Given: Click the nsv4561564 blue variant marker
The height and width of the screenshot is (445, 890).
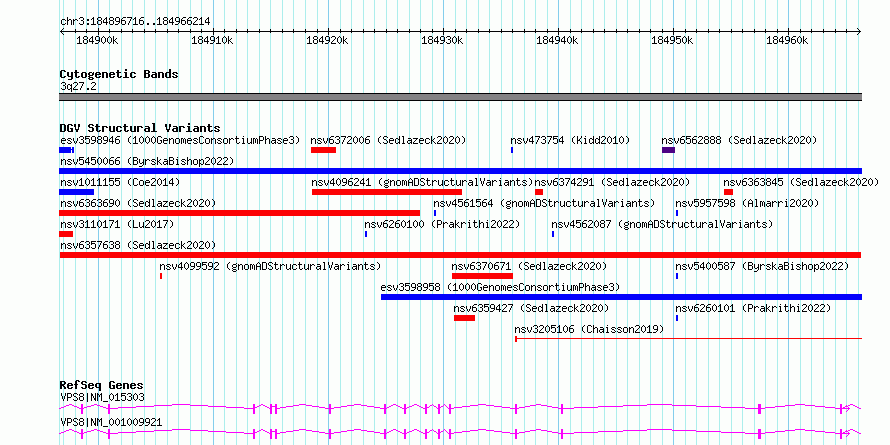Looking at the screenshot, I should click(435, 213).
